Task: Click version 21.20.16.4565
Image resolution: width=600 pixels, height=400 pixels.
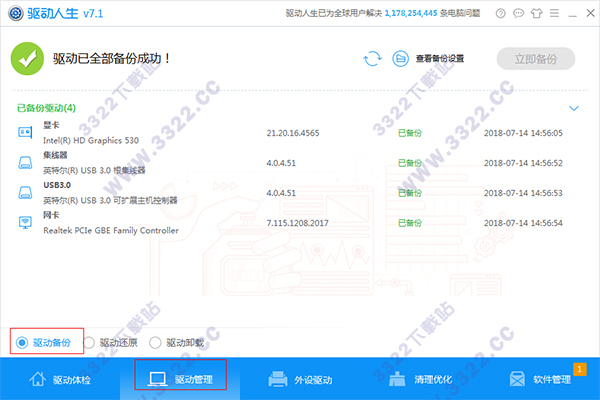Action: [x=293, y=133]
